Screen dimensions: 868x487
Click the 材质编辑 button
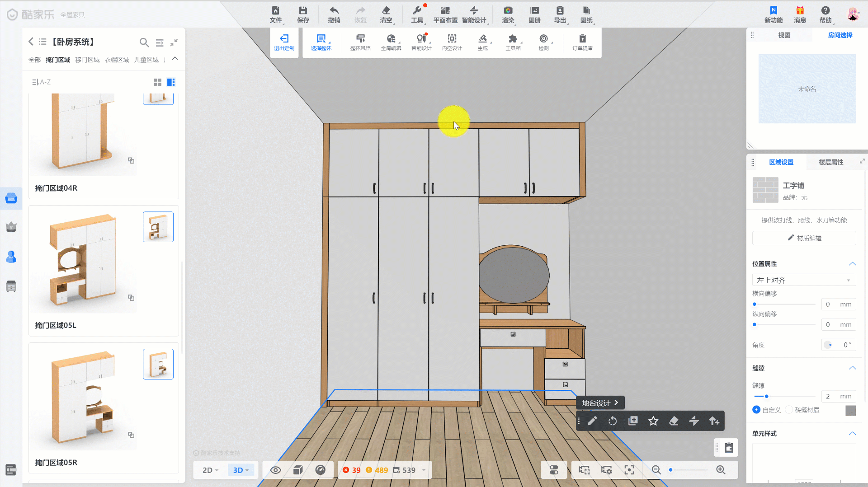click(804, 238)
